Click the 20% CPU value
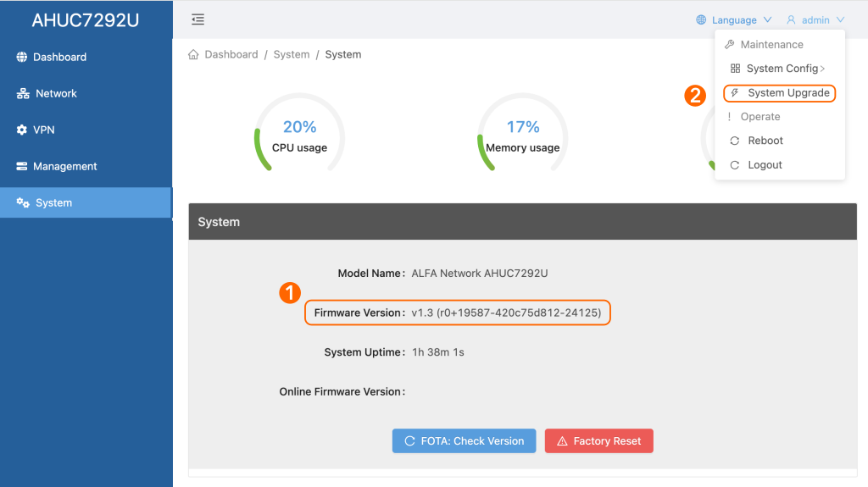This screenshot has height=487, width=868. 299,127
